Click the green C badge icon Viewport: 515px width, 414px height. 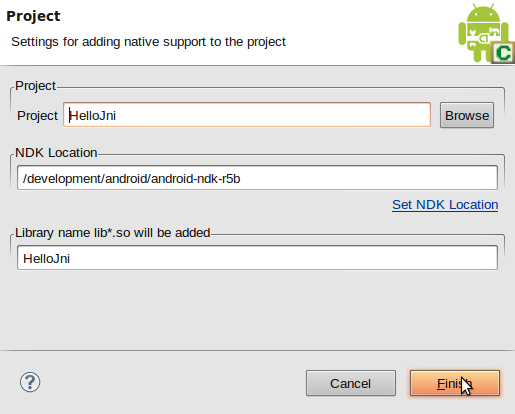click(x=503, y=53)
